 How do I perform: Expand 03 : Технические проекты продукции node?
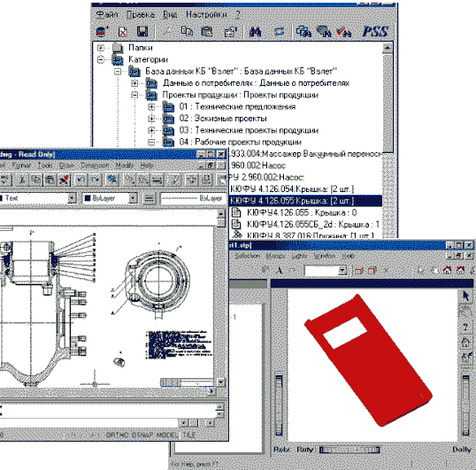pyautogui.click(x=151, y=130)
